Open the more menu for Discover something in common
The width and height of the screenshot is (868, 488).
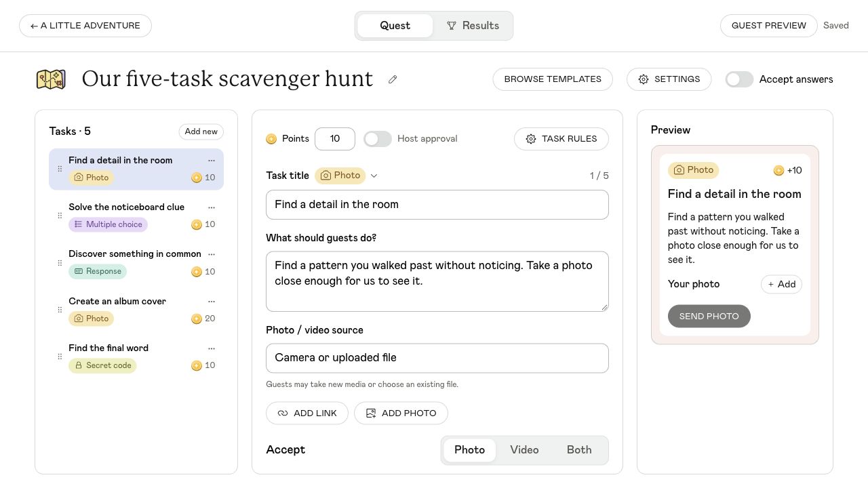[212, 254]
